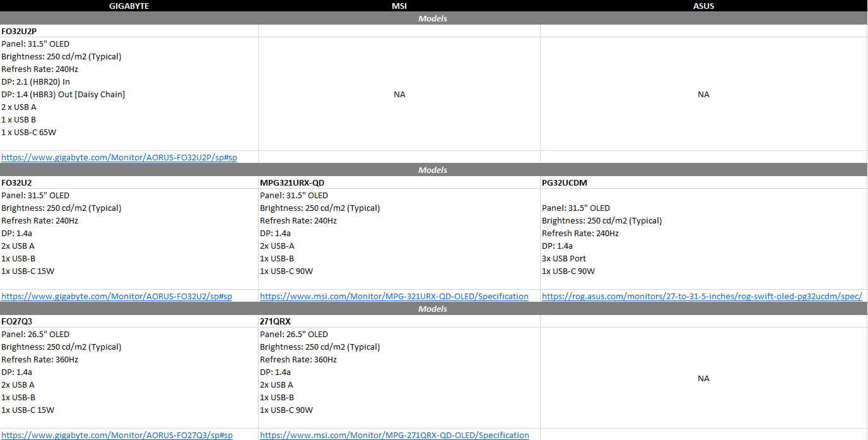Click the "3x USB Port" cell
The height and width of the screenshot is (440, 868).
point(563,258)
